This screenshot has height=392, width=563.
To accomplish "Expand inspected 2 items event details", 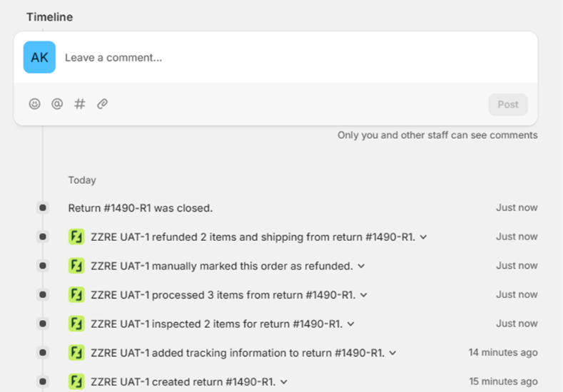I will tap(350, 324).
